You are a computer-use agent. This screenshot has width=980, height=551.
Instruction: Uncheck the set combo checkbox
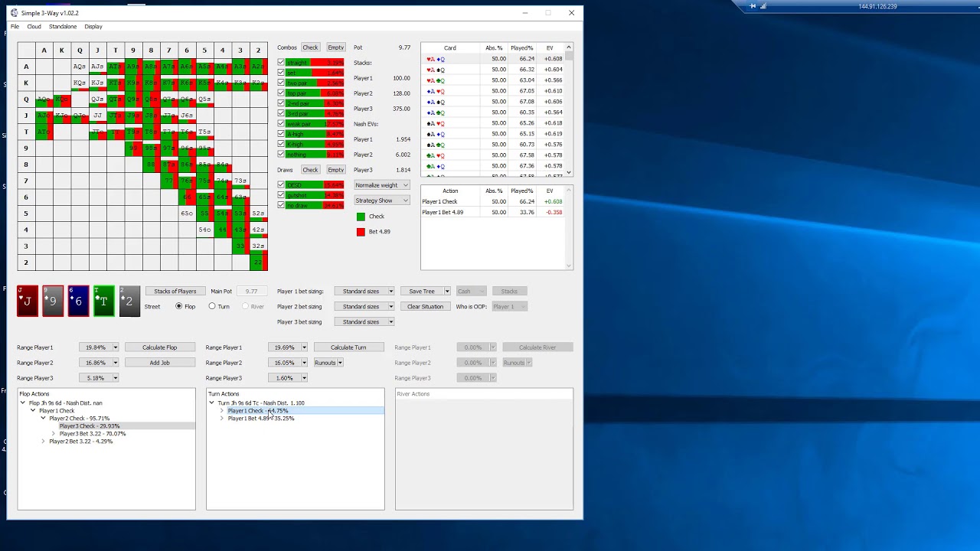[281, 73]
